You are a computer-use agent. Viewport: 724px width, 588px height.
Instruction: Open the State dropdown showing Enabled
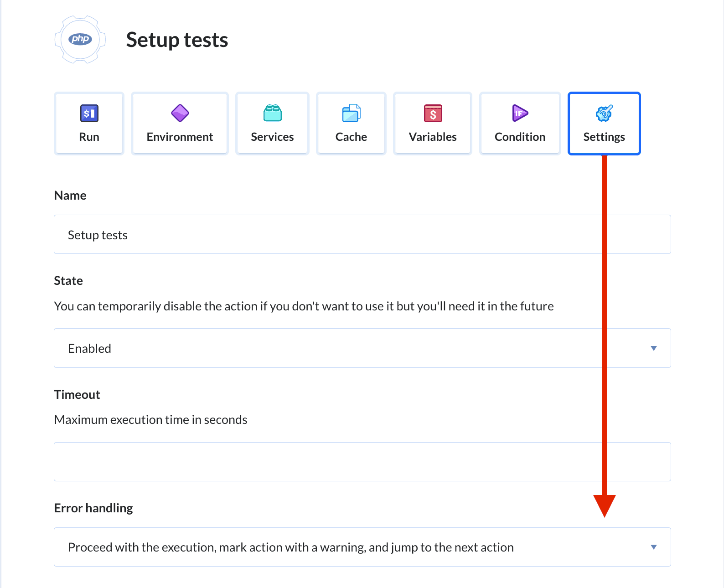click(x=362, y=348)
